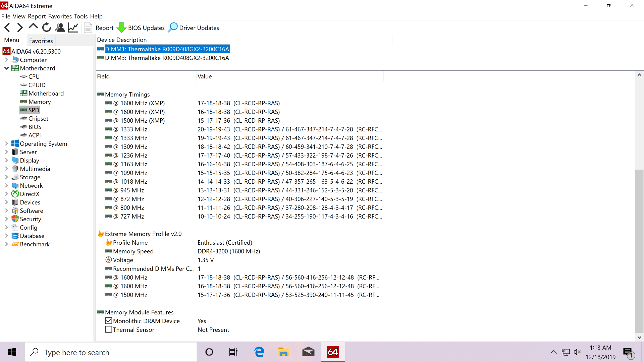
Task: Expand the Network tree node
Action: pyautogui.click(x=6, y=185)
